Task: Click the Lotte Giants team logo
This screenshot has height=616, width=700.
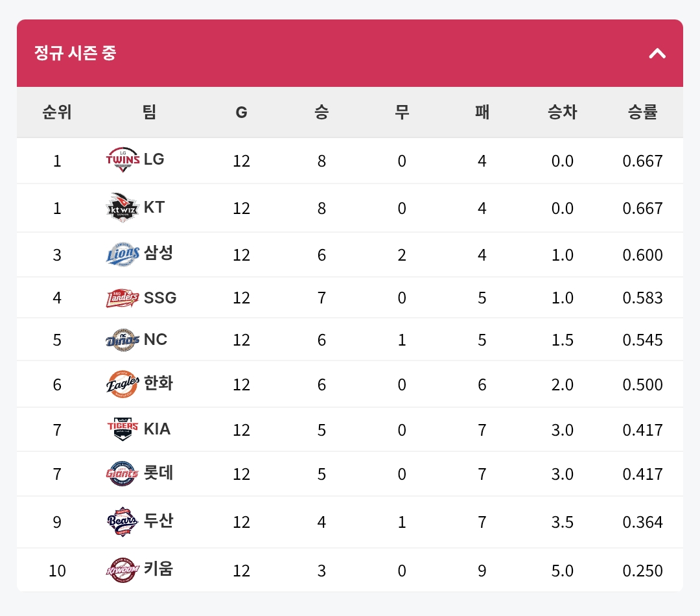Action: tap(122, 473)
